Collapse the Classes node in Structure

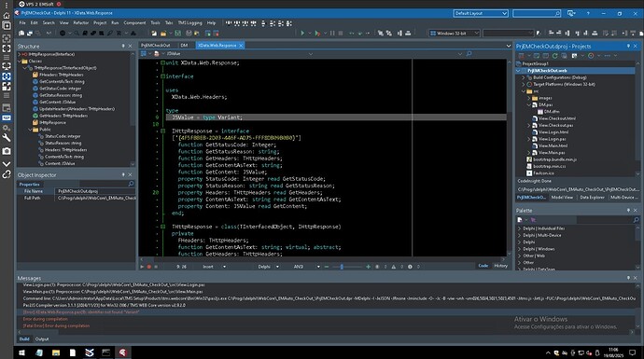point(20,62)
